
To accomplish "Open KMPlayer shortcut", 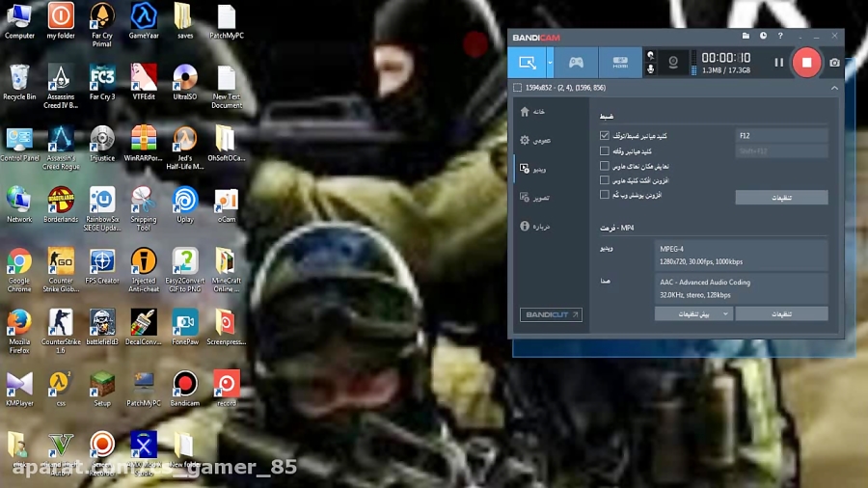I will [x=19, y=389].
